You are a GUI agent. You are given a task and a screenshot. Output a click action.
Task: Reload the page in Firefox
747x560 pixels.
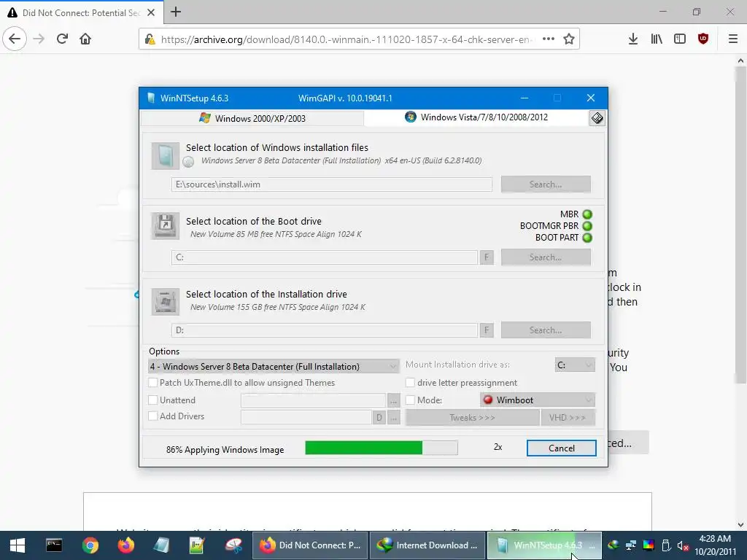(62, 39)
